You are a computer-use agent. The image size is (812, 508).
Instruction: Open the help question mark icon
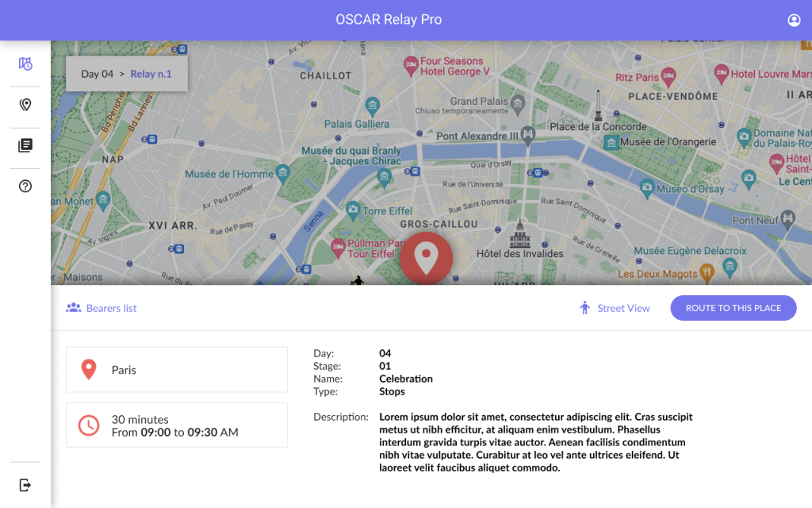point(25,186)
